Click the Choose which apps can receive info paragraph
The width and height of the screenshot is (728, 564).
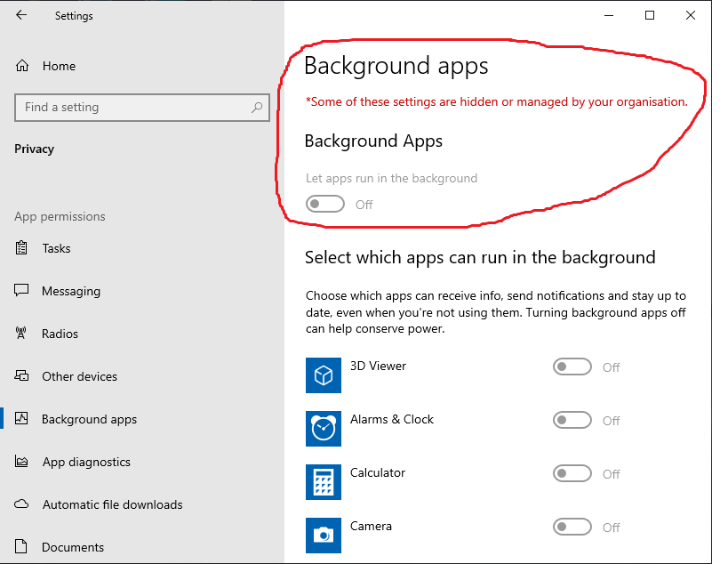(495, 312)
